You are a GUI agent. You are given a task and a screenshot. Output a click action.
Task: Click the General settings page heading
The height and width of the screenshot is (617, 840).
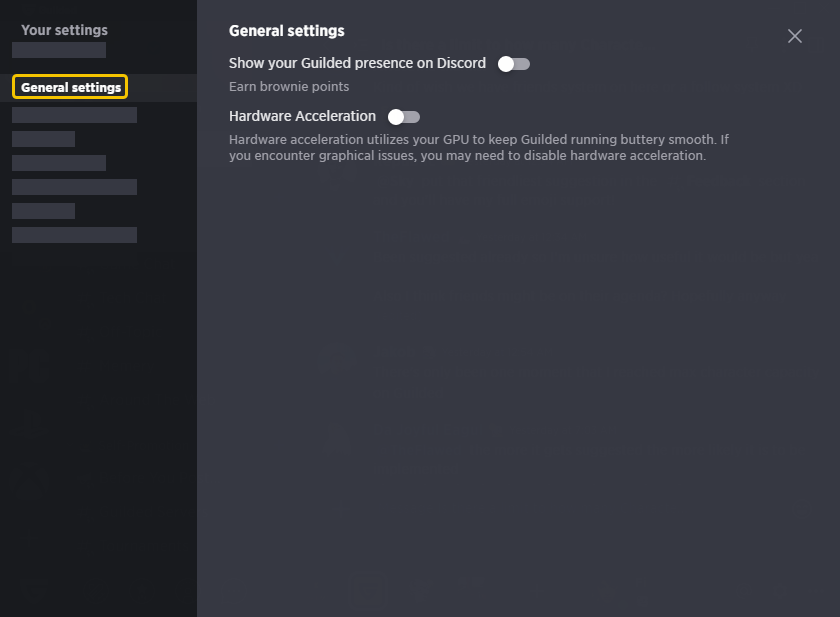tap(287, 31)
